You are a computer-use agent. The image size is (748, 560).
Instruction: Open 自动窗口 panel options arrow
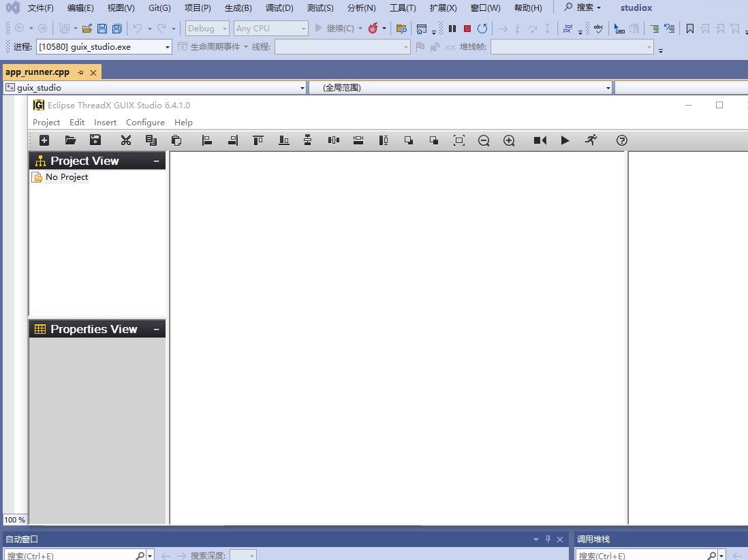click(x=535, y=540)
